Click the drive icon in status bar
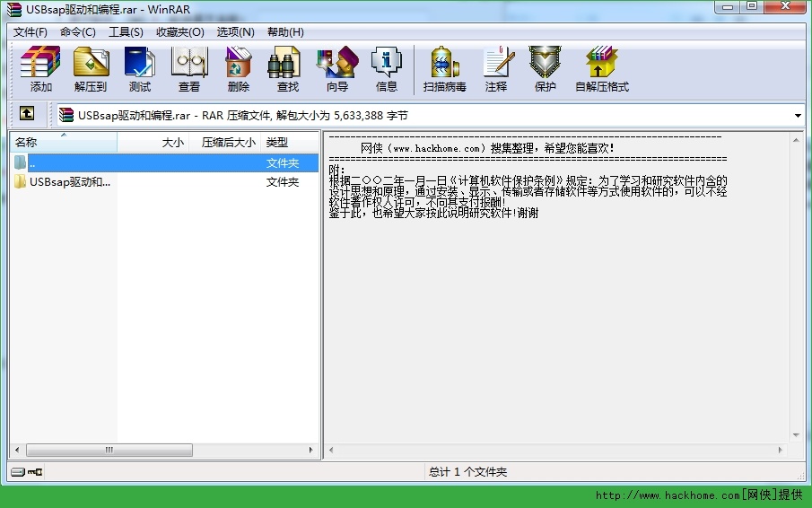The height and width of the screenshot is (508, 812). tap(18, 472)
